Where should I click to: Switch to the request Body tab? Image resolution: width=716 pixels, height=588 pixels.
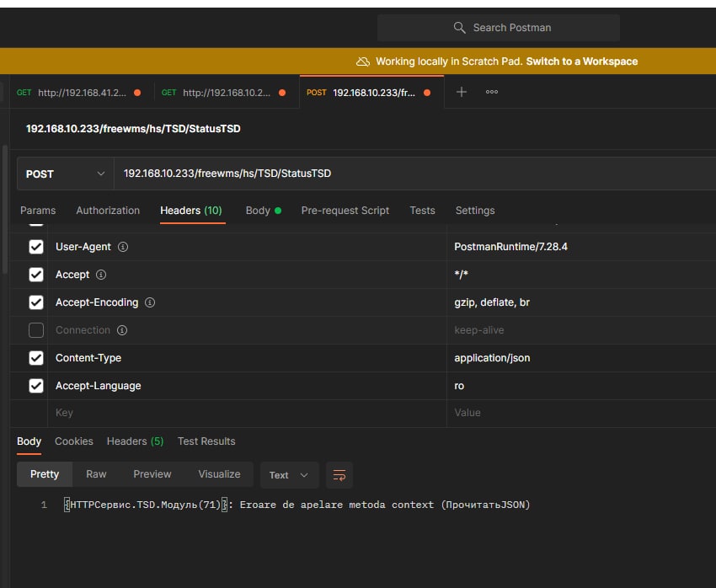pyautogui.click(x=258, y=211)
